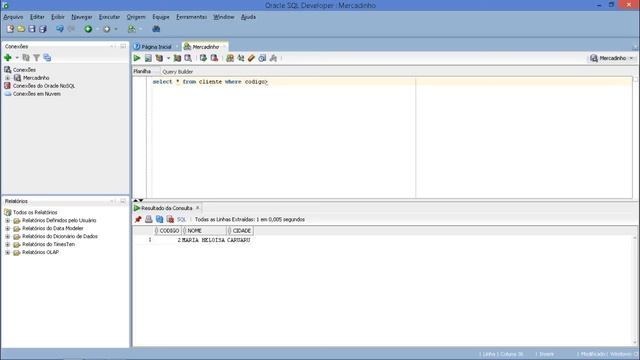Pin the query result with the pin icon
640x360 pixels.
138,220
